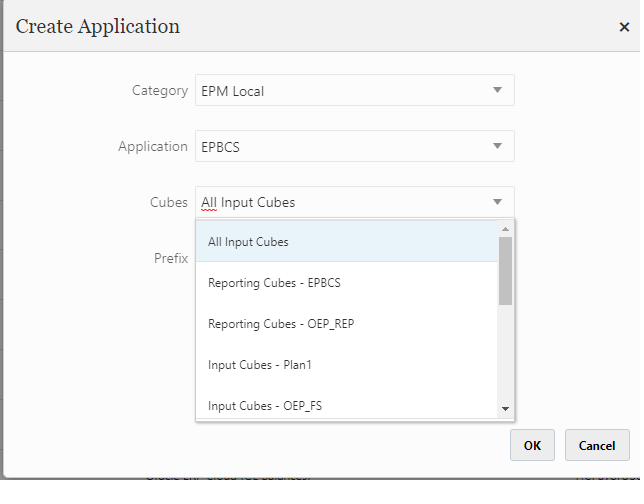Collapse the Cubes dropdown field

[x=354, y=202]
